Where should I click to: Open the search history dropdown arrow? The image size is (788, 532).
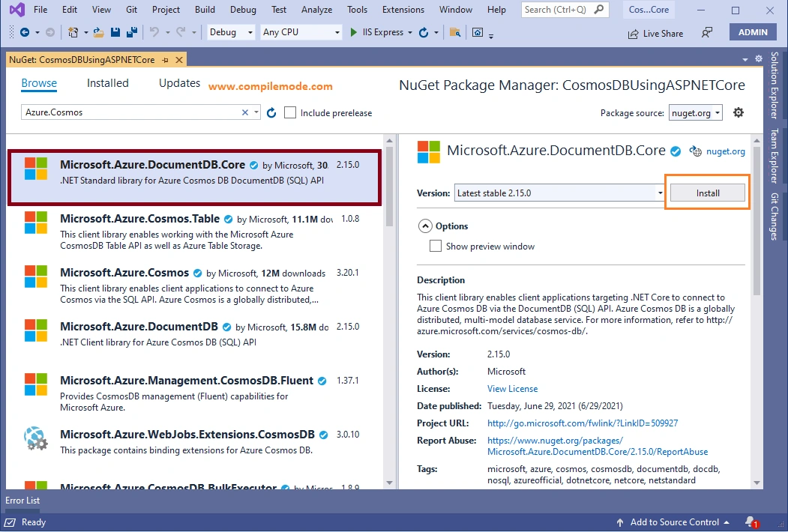tap(256, 112)
